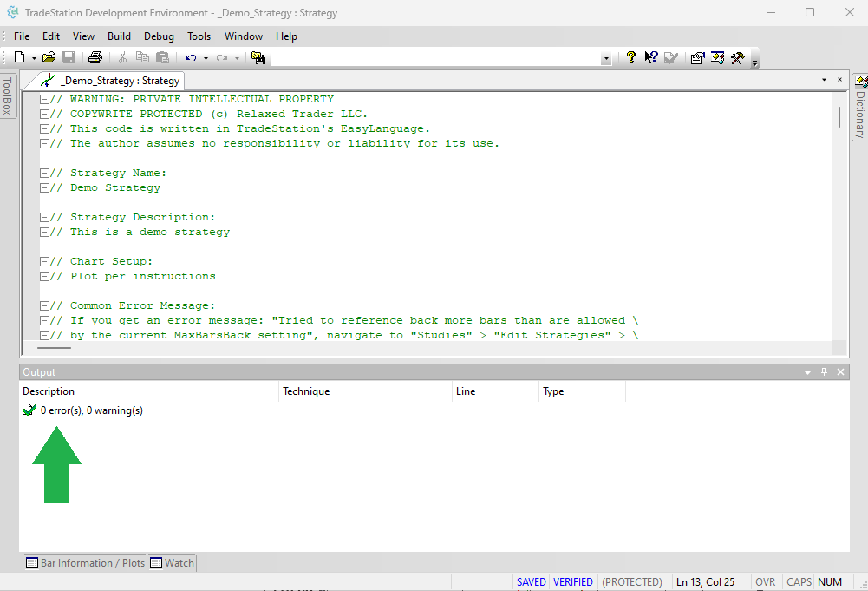Open the Build menu
This screenshot has width=868, height=591.
[119, 36]
